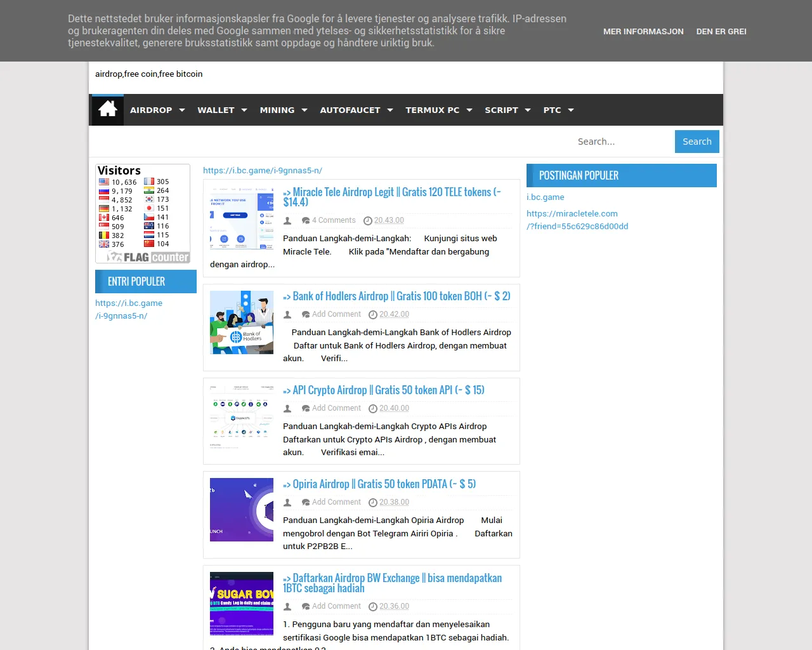The image size is (812, 650).
Task: Focus the Search text field
Action: pos(623,142)
